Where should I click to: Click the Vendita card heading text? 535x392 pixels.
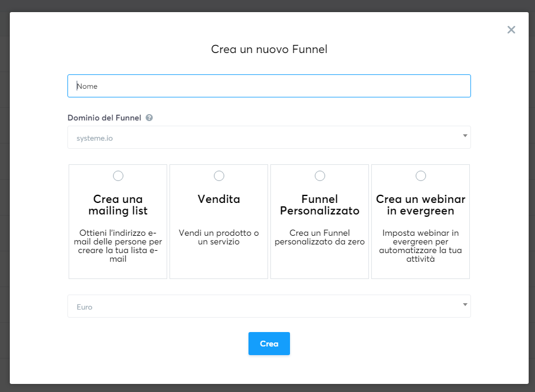click(x=218, y=199)
